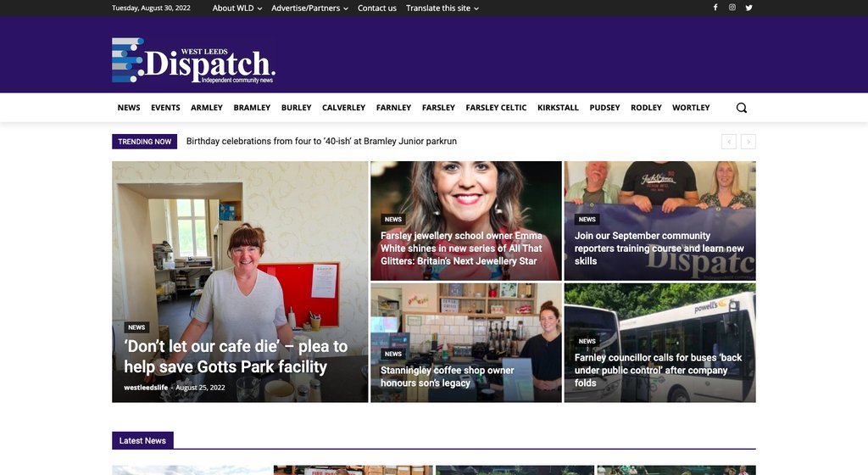
Task: Open the Farsley Celtic section
Action: tap(496, 108)
